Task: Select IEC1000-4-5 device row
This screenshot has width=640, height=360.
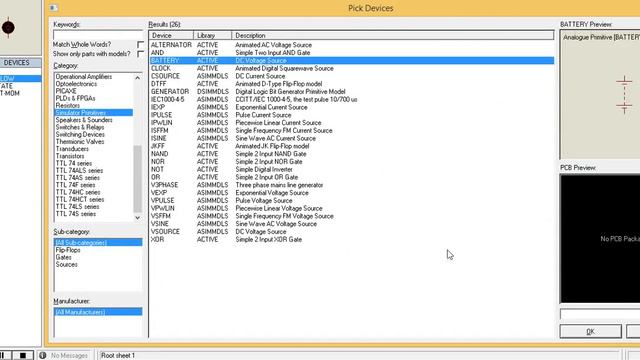Action: pyautogui.click(x=352, y=99)
